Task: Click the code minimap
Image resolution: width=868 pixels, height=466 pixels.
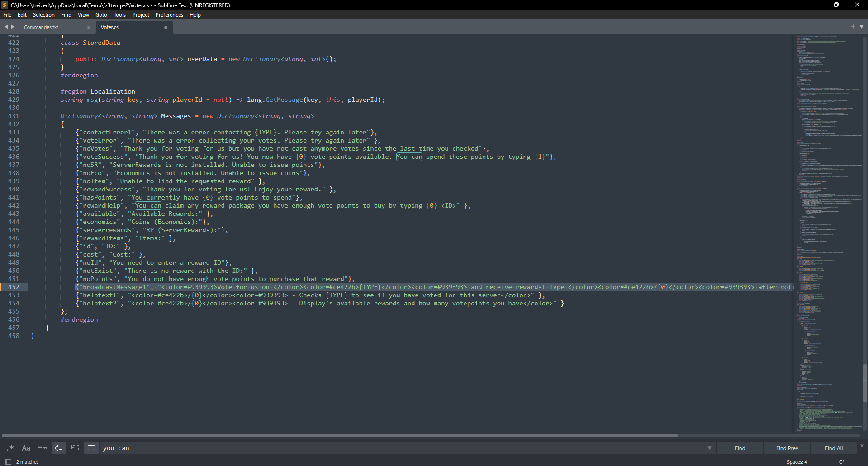Action: [828, 232]
